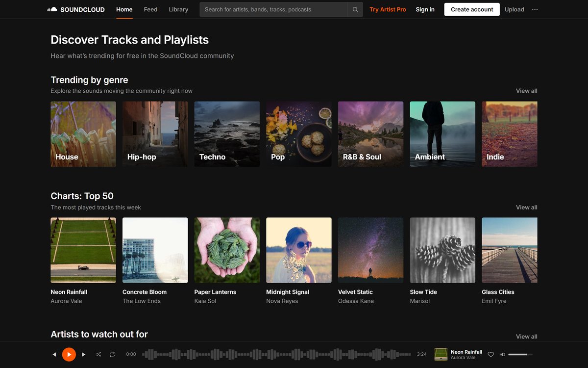This screenshot has width=588, height=368.
Task: Click Try Artist Pro
Action: pos(388,9)
